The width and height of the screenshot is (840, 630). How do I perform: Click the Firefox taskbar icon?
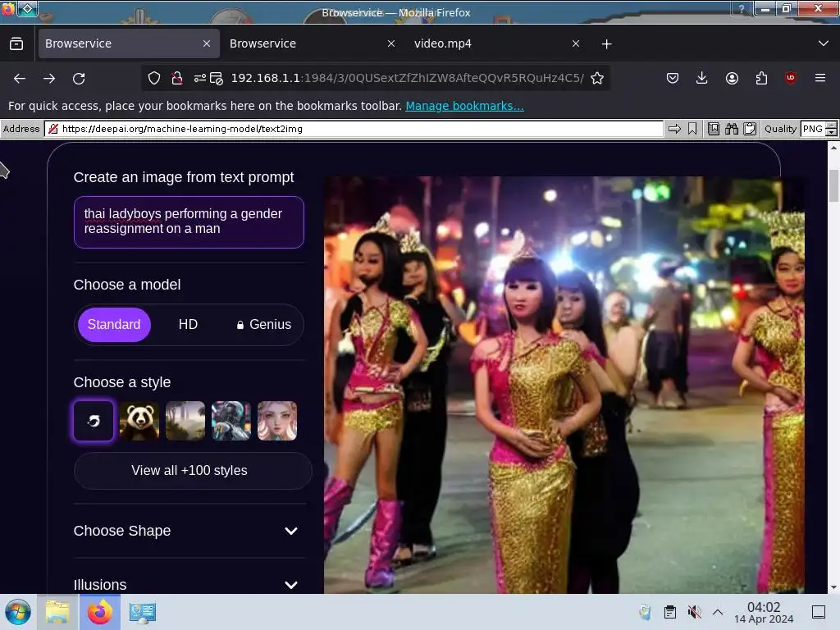tap(99, 612)
